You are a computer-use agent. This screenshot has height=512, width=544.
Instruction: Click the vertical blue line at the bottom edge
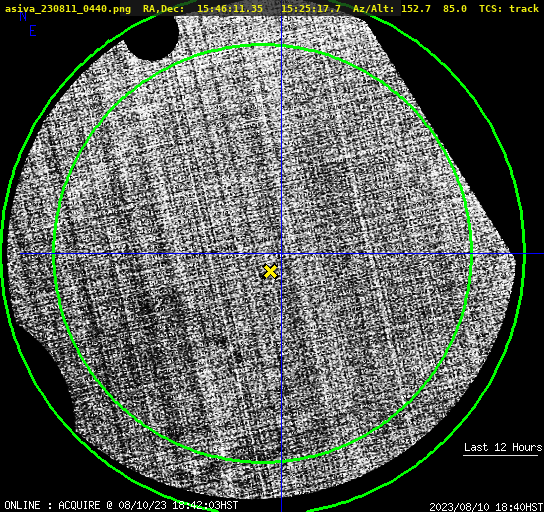[x=281, y=506]
